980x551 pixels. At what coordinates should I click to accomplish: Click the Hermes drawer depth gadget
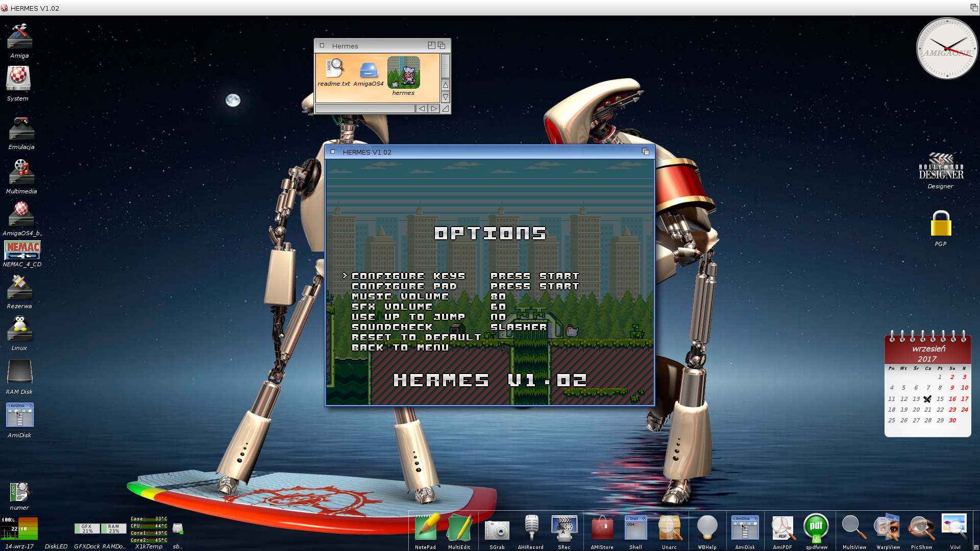coord(442,45)
